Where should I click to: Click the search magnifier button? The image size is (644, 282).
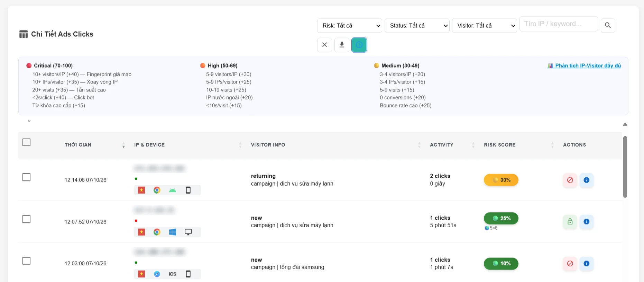coord(608,25)
